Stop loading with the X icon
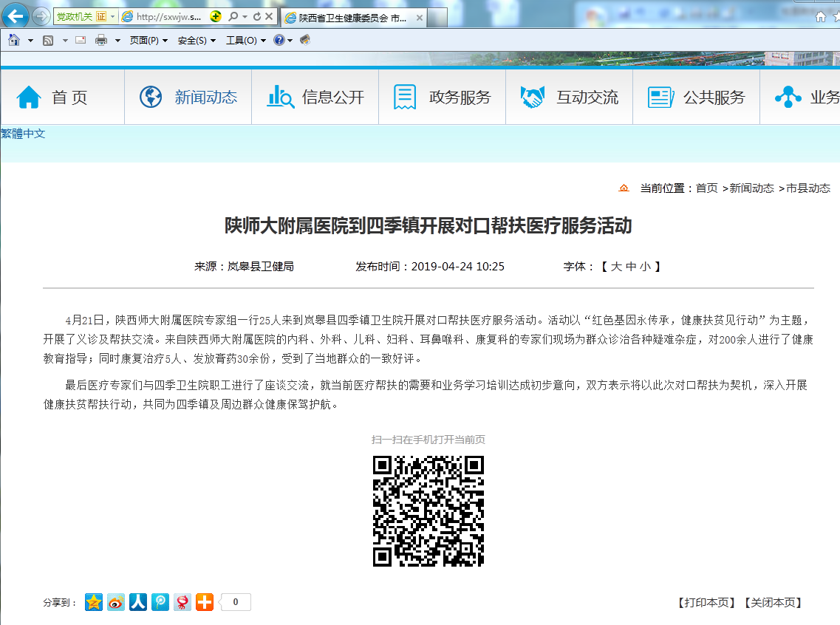 [x=269, y=16]
